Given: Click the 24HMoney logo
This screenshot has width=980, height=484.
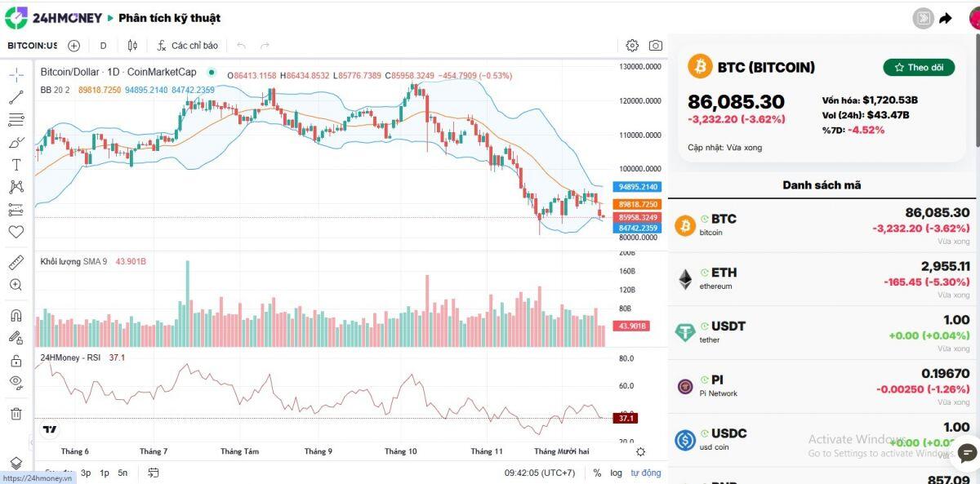Looking at the screenshot, I should [x=54, y=17].
